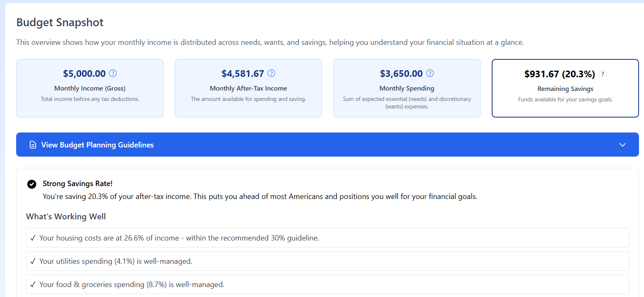Show help for $931.67 remaining savings
644x297 pixels.
[603, 74]
